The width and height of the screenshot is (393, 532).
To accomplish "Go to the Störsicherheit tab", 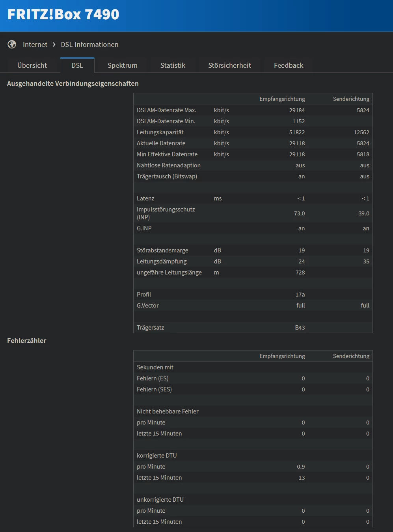I will [229, 65].
